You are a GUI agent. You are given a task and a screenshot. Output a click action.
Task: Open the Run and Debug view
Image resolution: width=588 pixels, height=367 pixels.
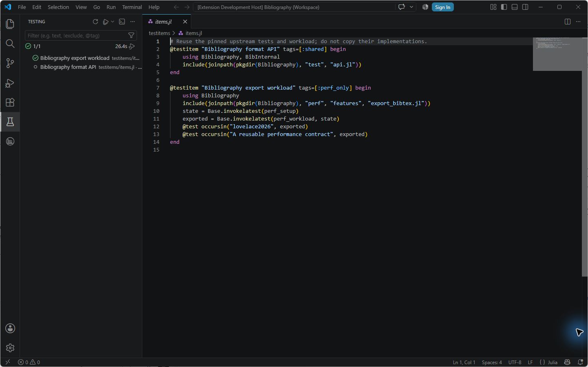(x=10, y=83)
